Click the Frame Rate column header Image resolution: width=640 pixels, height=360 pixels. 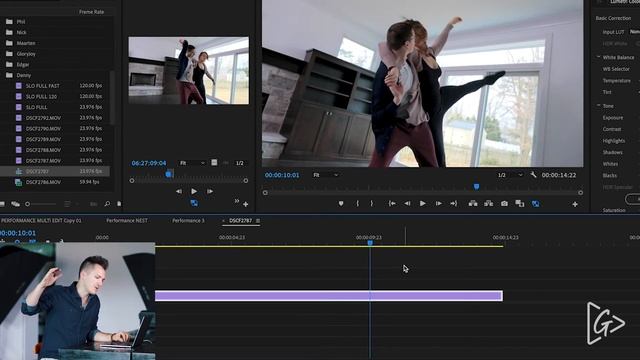(91, 12)
